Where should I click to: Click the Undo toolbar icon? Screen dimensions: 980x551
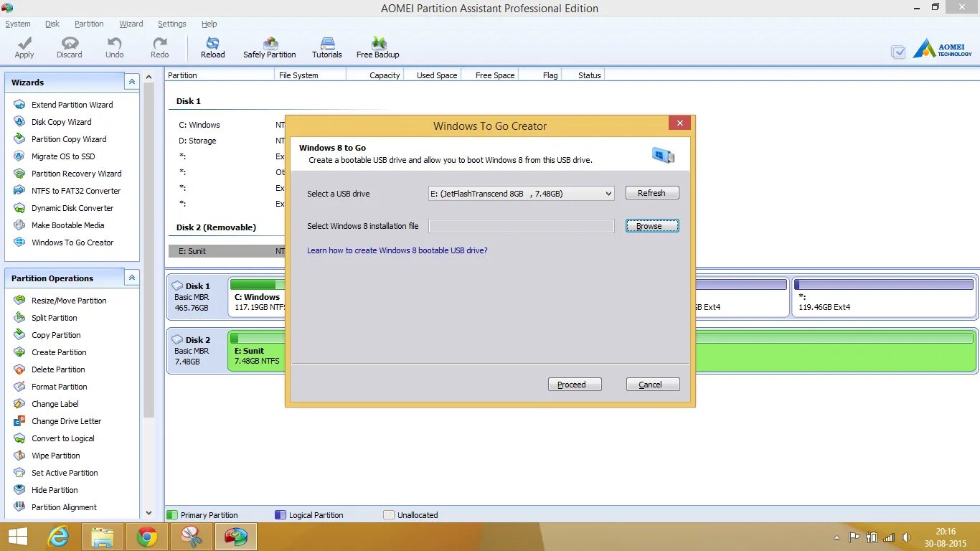pyautogui.click(x=115, y=47)
